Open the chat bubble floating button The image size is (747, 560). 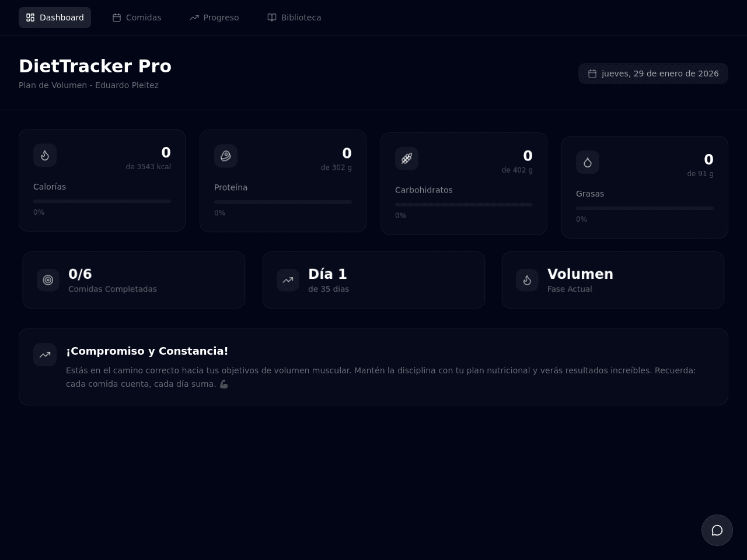(x=717, y=530)
